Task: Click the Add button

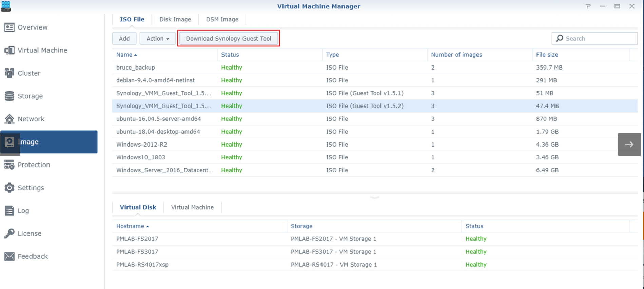Action: click(124, 39)
